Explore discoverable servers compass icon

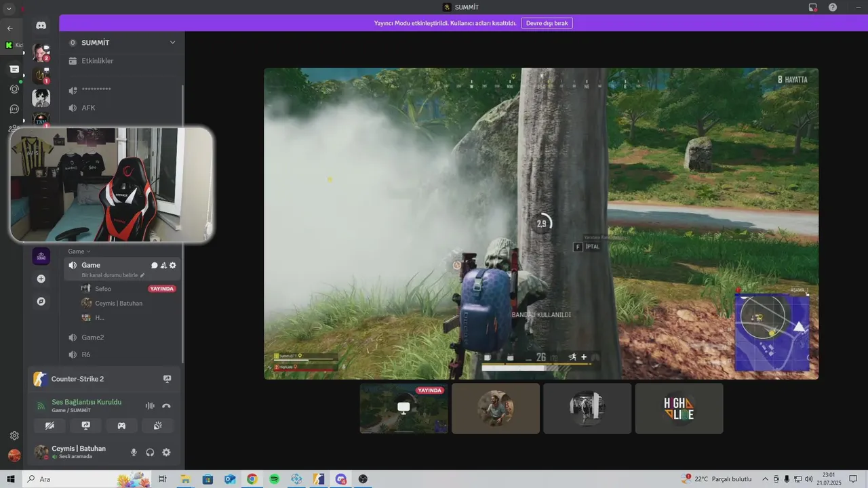(41, 301)
